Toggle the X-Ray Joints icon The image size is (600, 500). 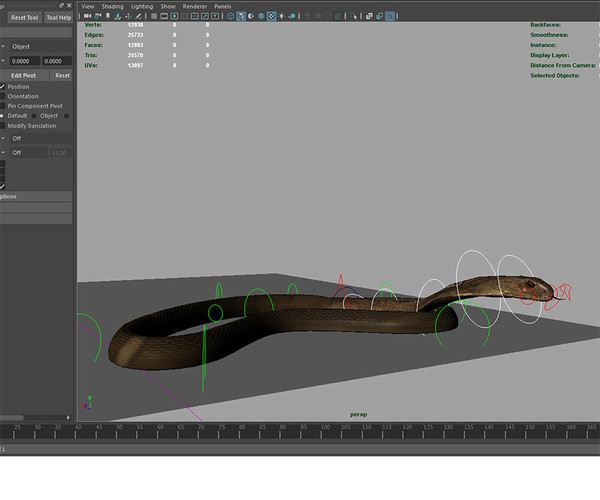coord(390,16)
